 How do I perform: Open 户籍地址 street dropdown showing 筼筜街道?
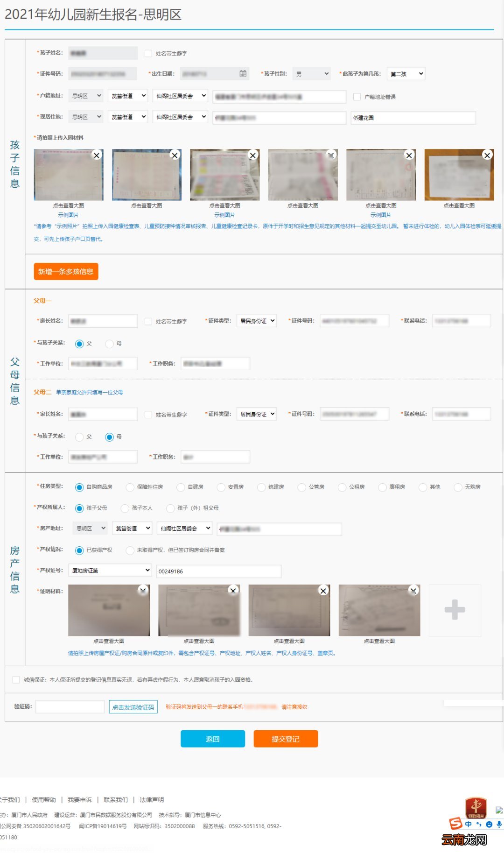(128, 96)
